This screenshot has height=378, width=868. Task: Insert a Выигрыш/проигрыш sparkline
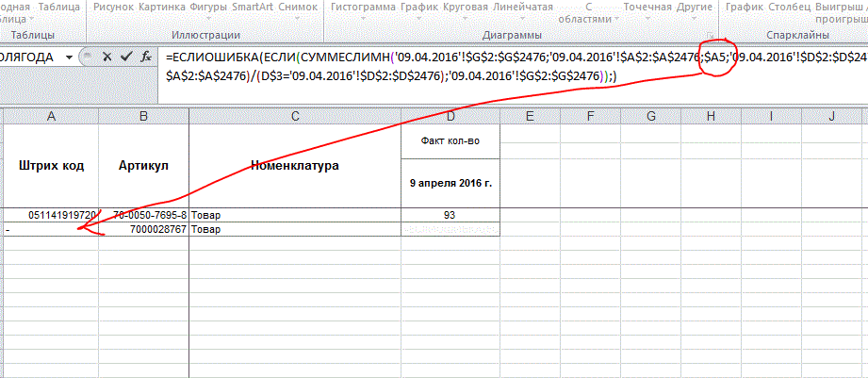point(842,13)
